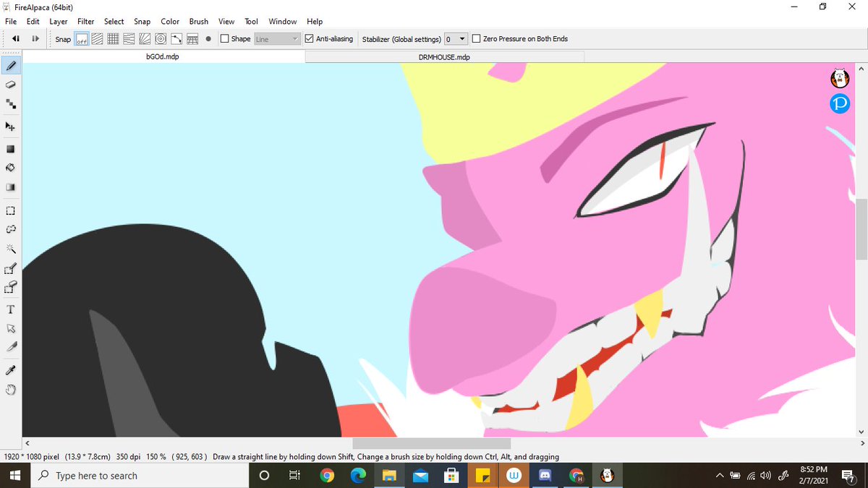Click the vertical canvas scrollbar thumb
This screenshot has width=868, height=488.
[861, 228]
